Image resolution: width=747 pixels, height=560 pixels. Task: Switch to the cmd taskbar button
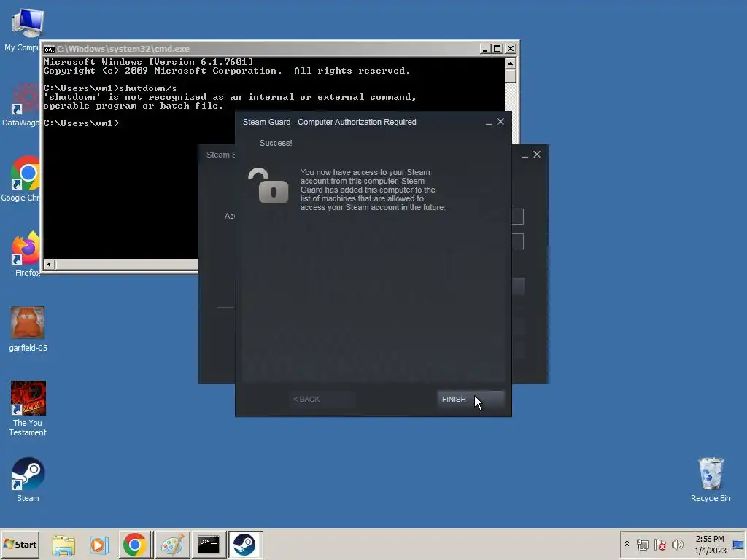tap(208, 545)
